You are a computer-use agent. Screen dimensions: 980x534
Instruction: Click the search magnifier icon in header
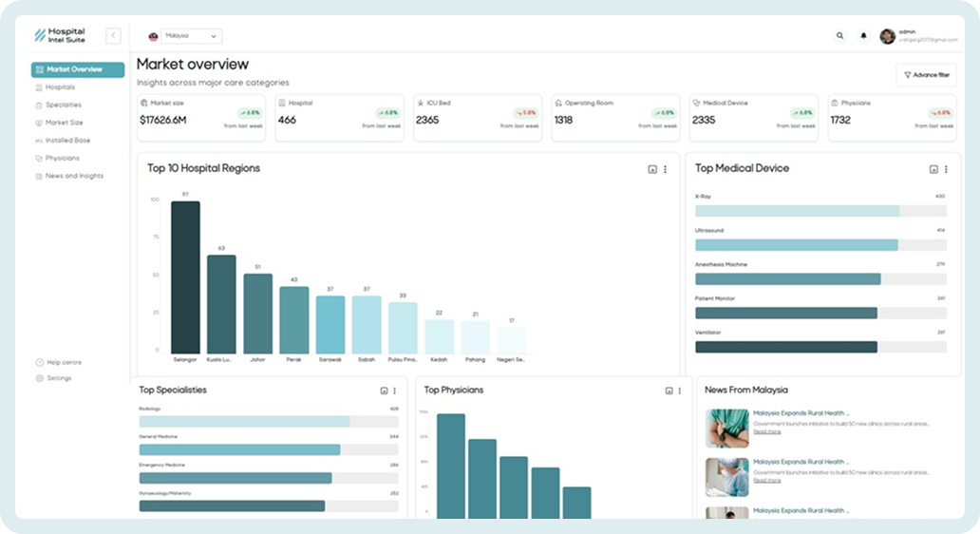point(839,36)
